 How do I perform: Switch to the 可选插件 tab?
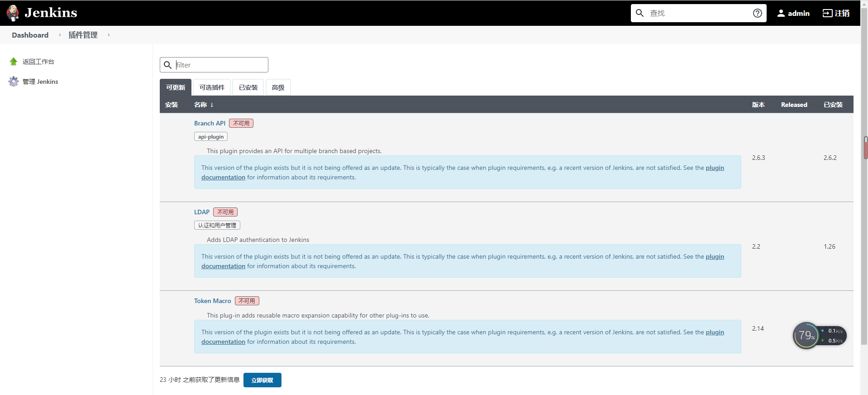tap(212, 87)
